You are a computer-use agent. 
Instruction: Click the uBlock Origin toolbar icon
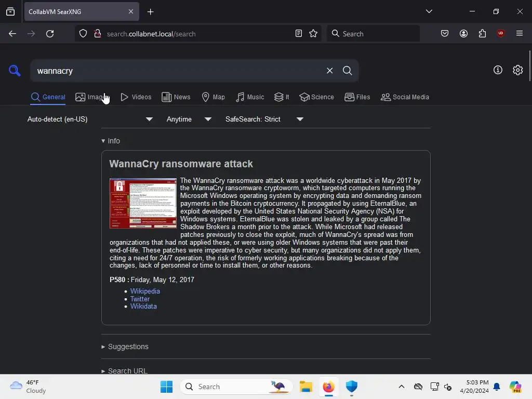tap(500, 33)
